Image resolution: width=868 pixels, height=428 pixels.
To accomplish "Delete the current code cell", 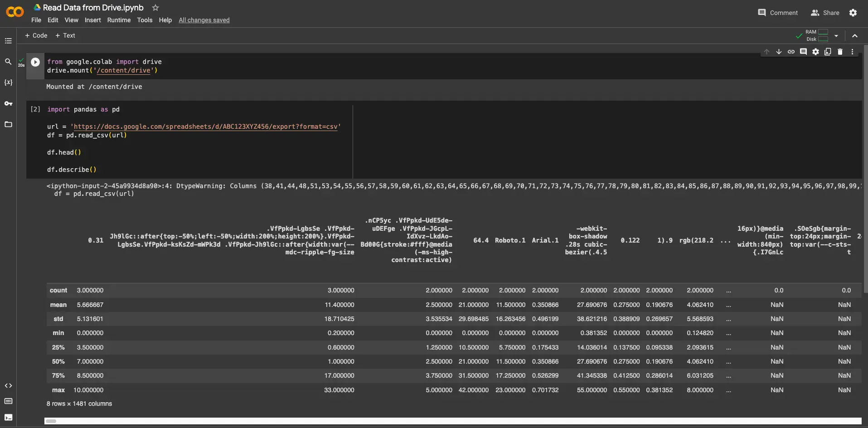I will (x=840, y=52).
